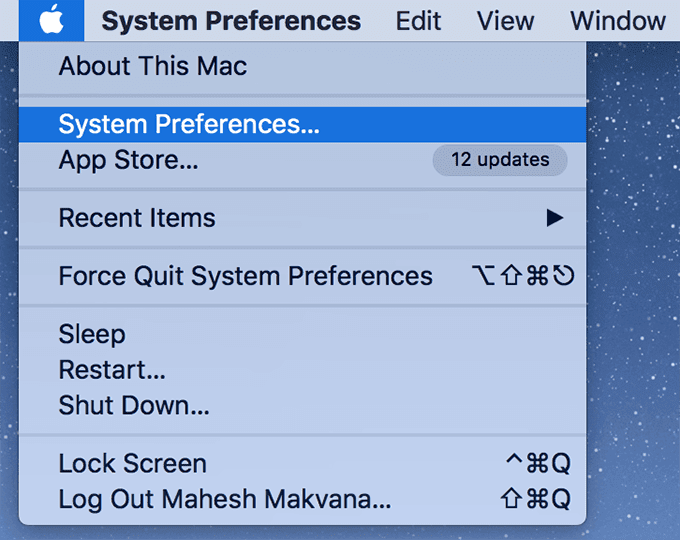Select System Preferences… menu entry
The width and height of the screenshot is (680, 540).
point(302,124)
